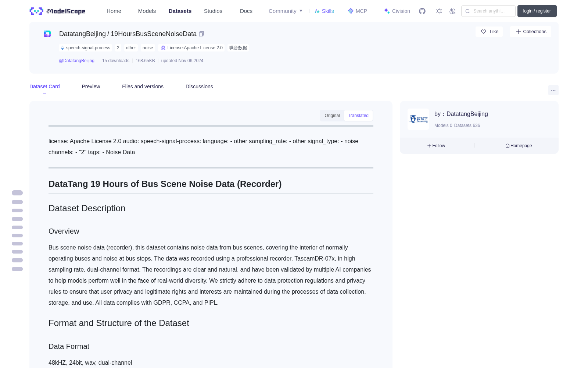The image size is (588, 368).
Task: Switch site language with translate icon
Action: (x=452, y=11)
